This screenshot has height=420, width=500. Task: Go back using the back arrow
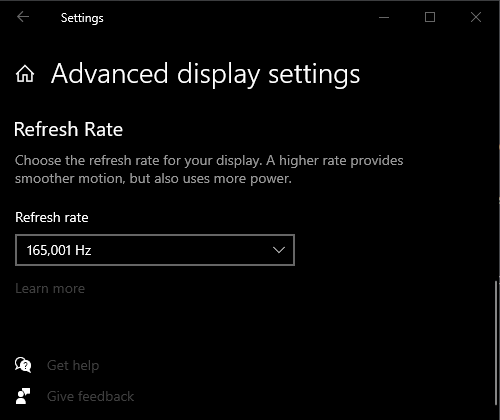tap(23, 17)
